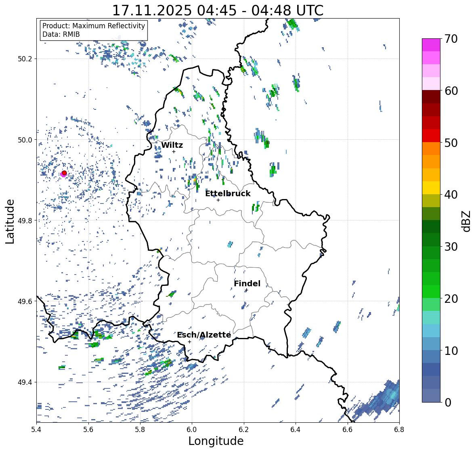
Task: Click the "Ettelbruck" city label
Action: (228, 193)
